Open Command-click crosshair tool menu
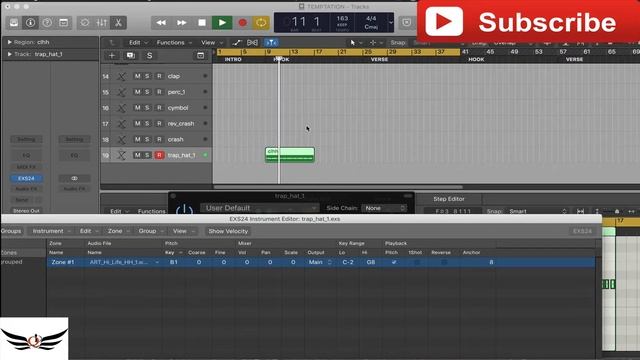The height and width of the screenshot is (360, 640). click(376, 42)
